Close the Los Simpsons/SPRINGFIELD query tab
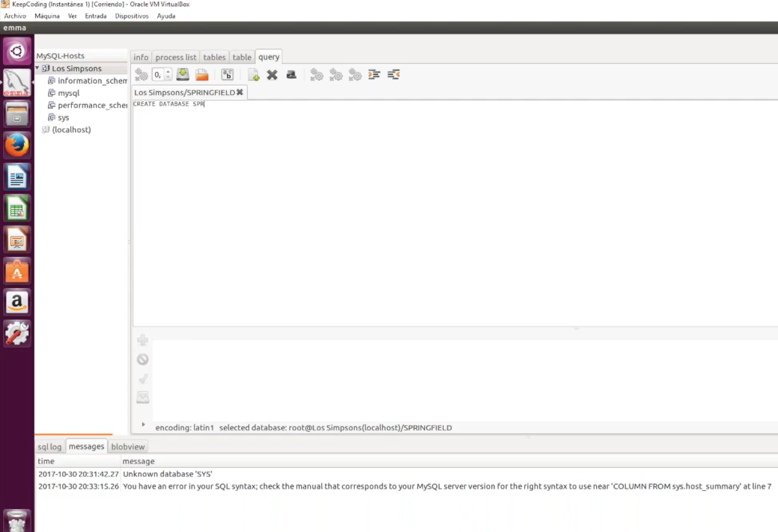The image size is (778, 532). [240, 92]
